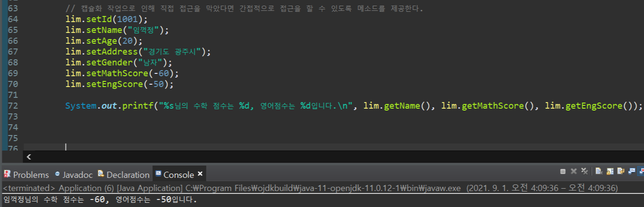644x207 pixels.
Task: Click on lim.setMathScore(-60) statement
Action: click(122, 73)
